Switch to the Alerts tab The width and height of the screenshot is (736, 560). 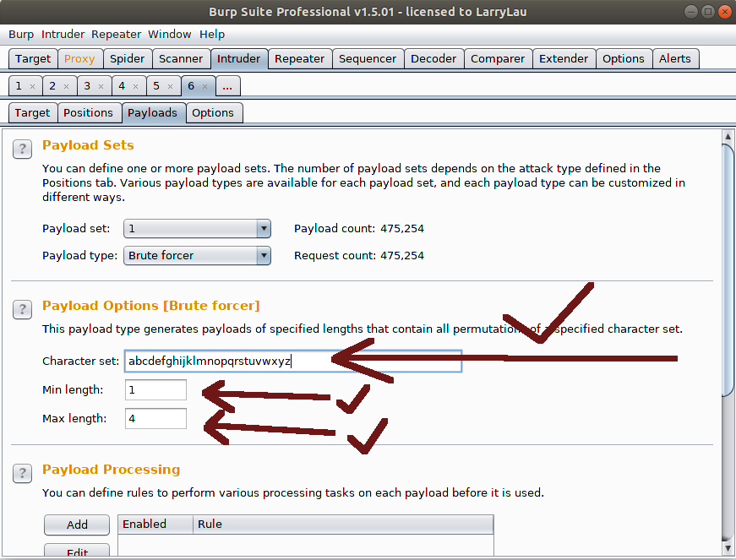pyautogui.click(x=675, y=58)
